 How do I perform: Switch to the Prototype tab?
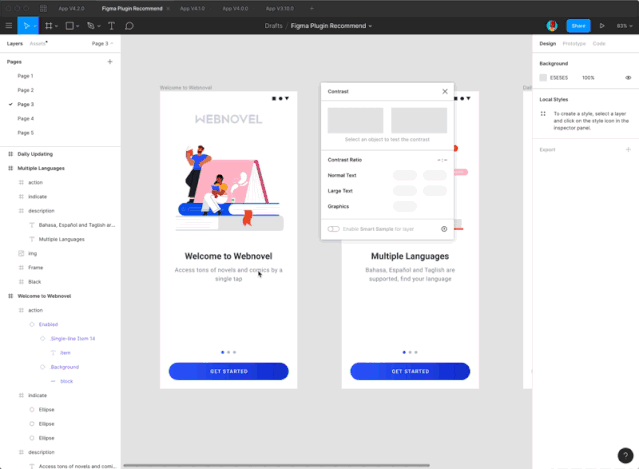click(x=574, y=44)
